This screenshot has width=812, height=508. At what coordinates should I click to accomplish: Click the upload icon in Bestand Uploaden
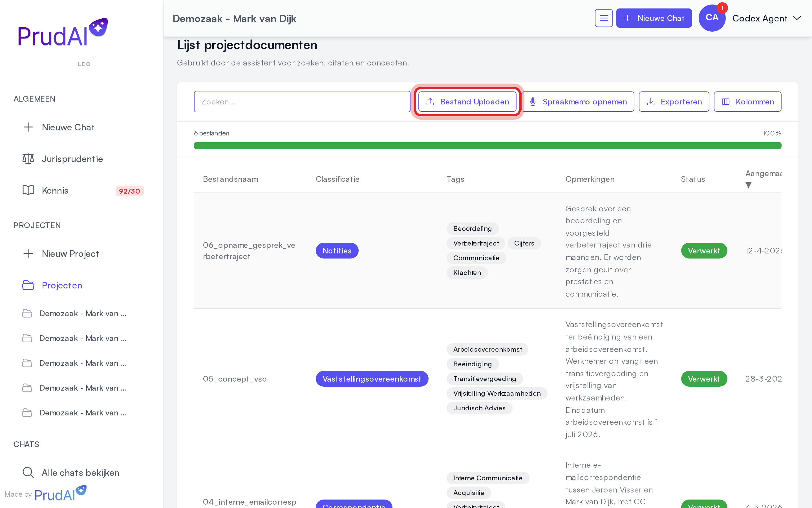tap(430, 102)
